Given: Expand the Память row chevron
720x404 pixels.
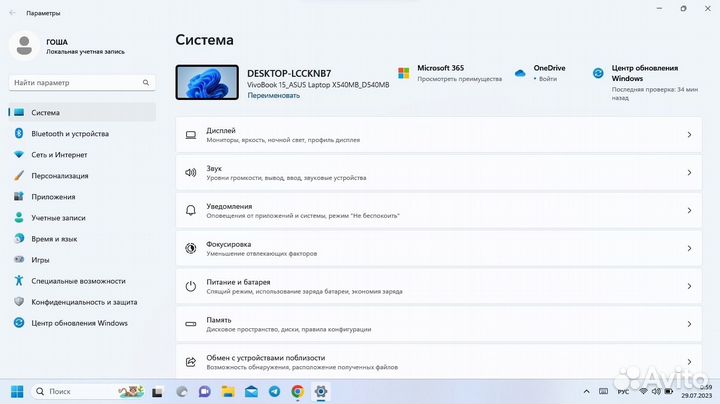Looking at the screenshot, I should [689, 324].
